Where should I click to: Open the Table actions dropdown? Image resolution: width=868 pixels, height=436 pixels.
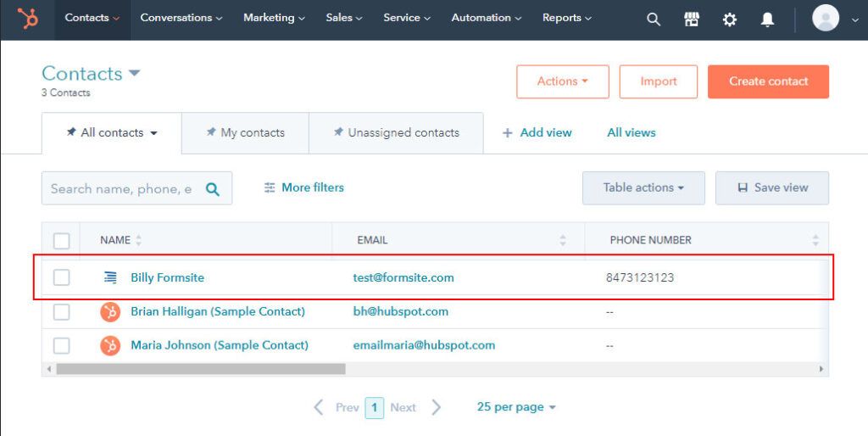[643, 187]
